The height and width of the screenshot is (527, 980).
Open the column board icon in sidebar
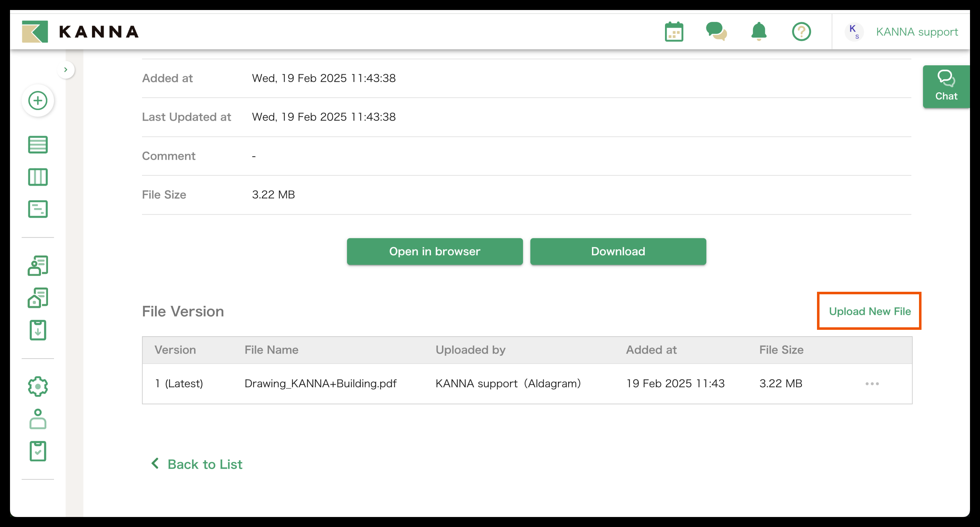(38, 177)
